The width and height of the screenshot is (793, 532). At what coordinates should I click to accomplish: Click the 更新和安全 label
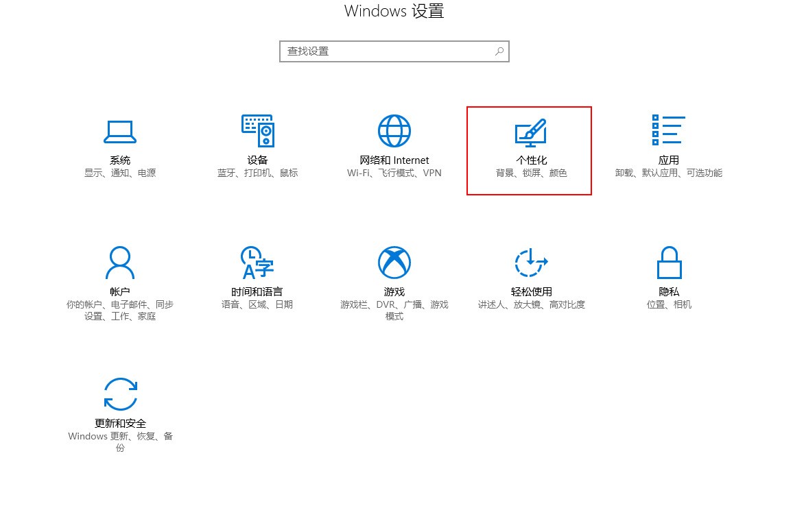click(x=120, y=423)
